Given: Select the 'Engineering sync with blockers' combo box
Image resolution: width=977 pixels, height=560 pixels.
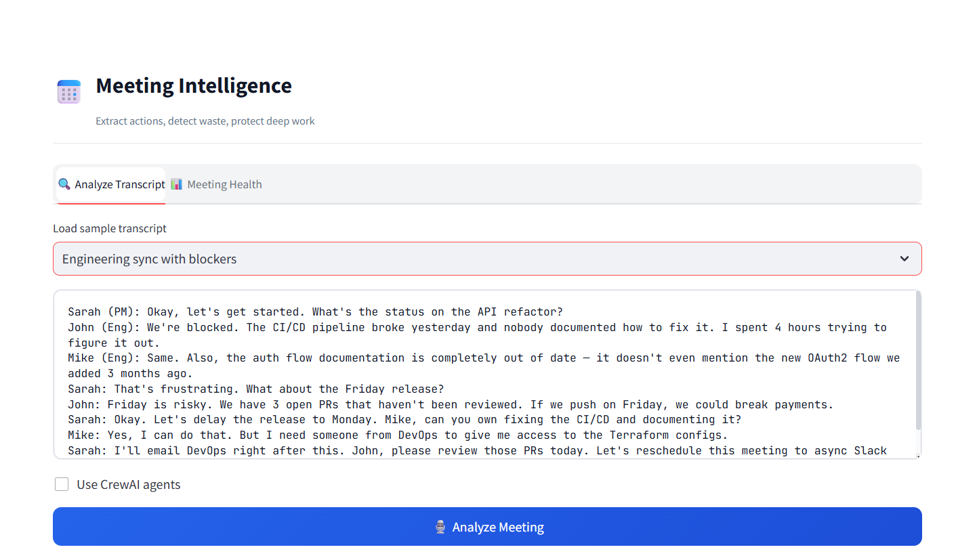Looking at the screenshot, I should pyautogui.click(x=474, y=259).
